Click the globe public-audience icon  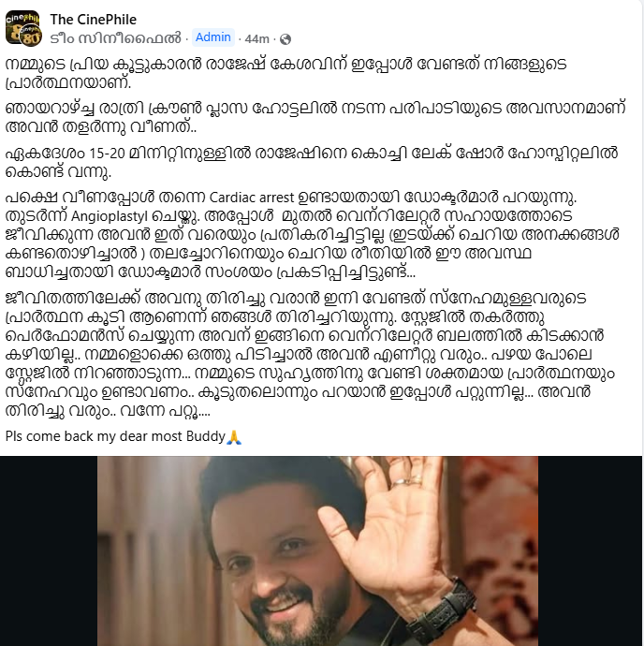285,39
